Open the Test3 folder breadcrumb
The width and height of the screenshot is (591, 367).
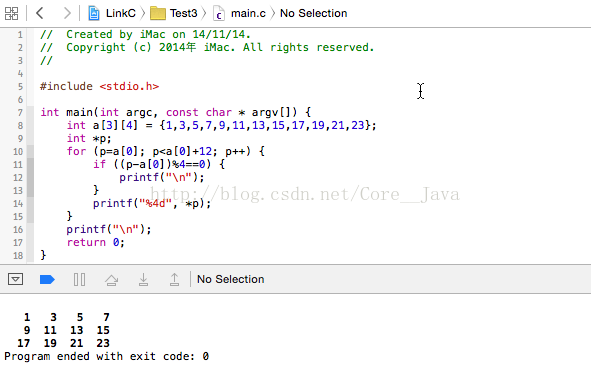tap(174, 13)
